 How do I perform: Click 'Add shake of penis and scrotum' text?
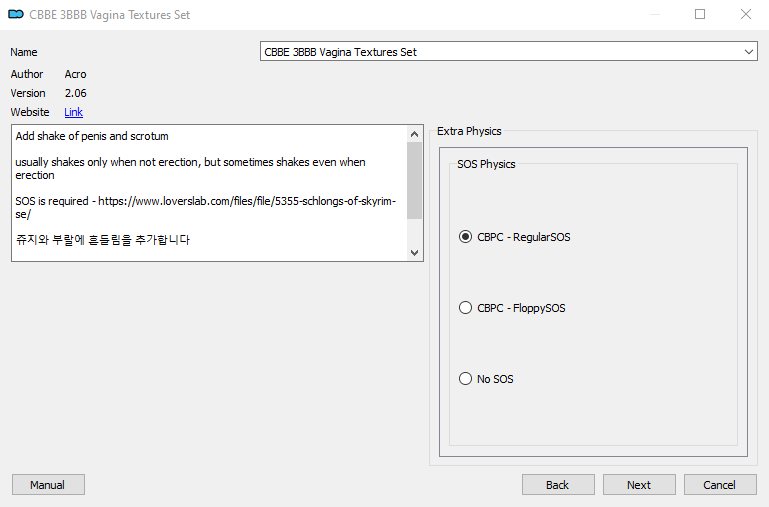[x=92, y=136]
